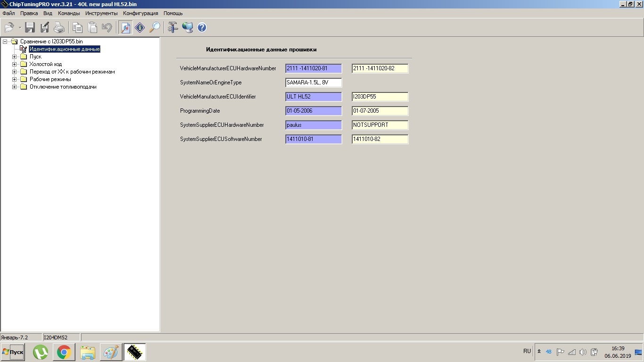Select the Холостой ход tree item
This screenshot has width=644, height=362.
point(46,64)
